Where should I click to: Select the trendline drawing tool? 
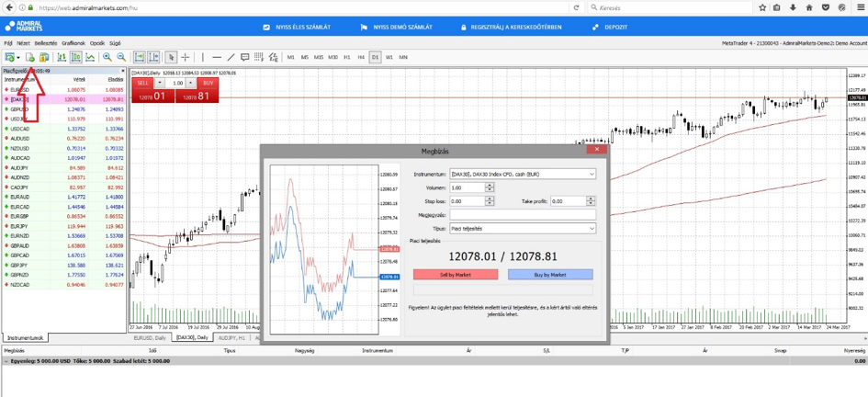pos(231,57)
